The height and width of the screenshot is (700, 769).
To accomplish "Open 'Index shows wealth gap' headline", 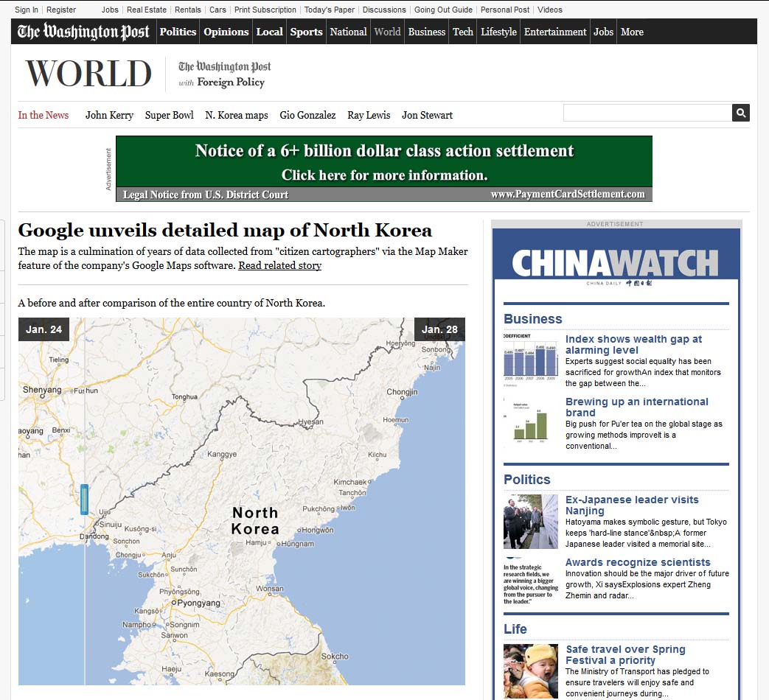I will pos(633,344).
